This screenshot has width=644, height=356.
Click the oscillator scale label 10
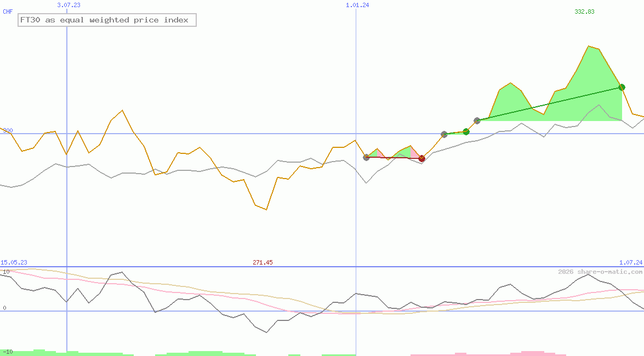tap(6, 272)
